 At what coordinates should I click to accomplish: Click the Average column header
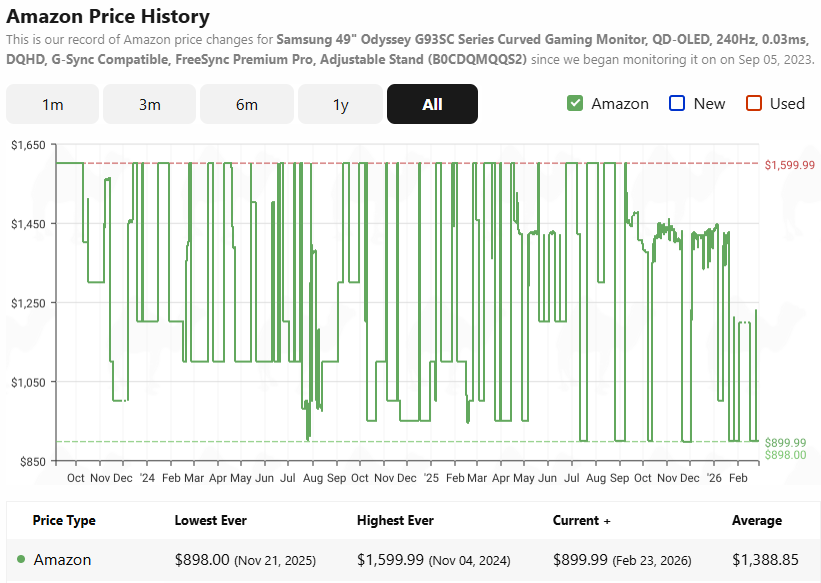point(756,520)
